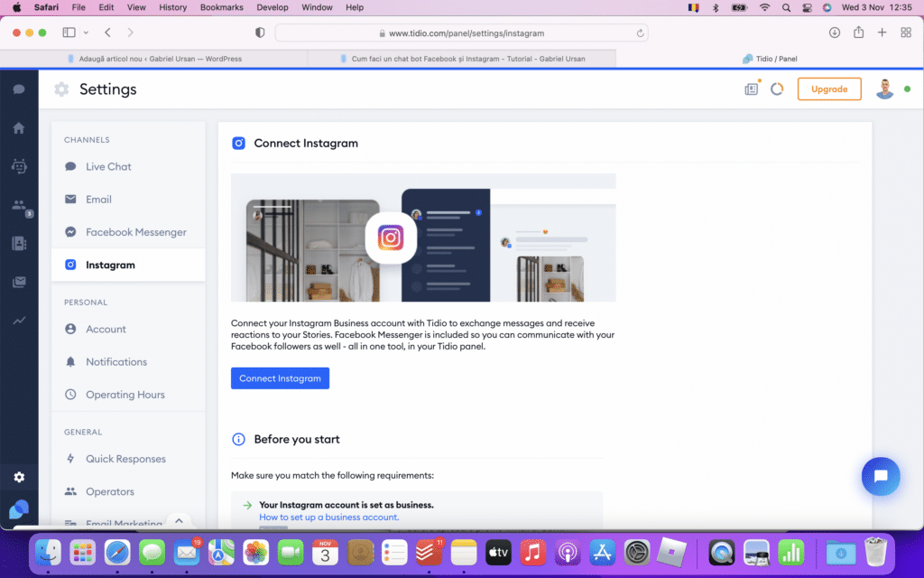Click the Instagram promo banner image
Screen dimensions: 924x578
click(x=423, y=238)
